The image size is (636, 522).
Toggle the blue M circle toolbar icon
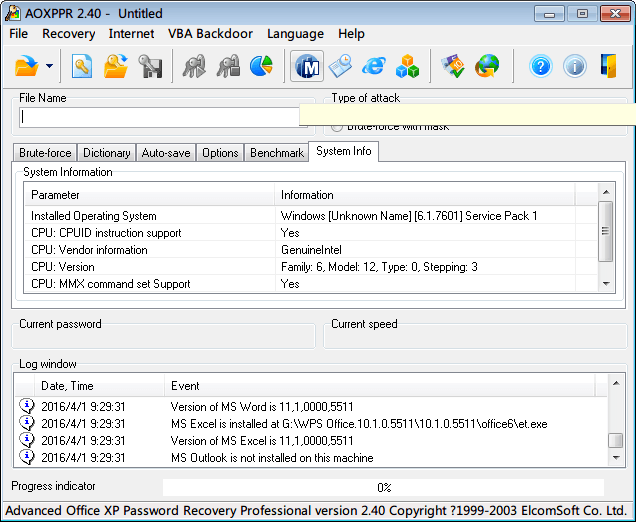[307, 66]
